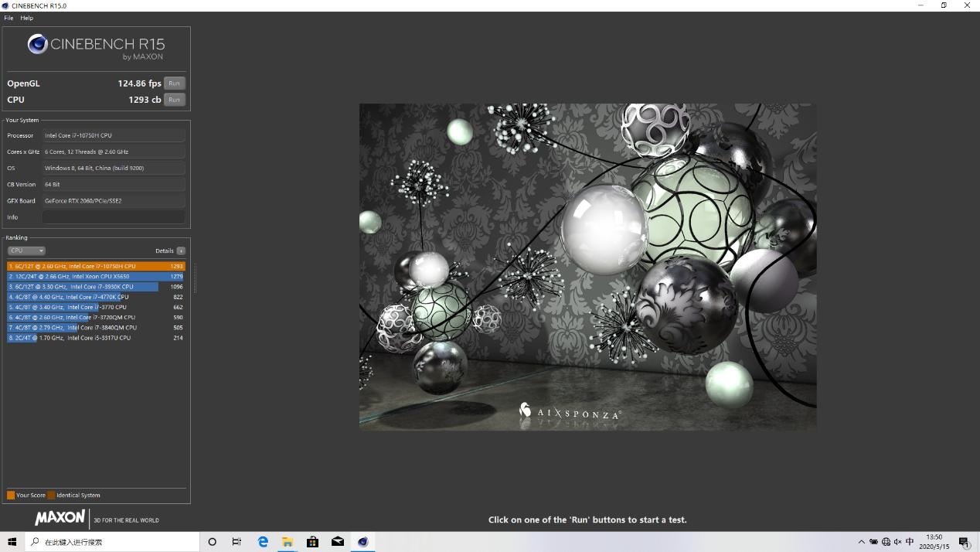Toggle the muted volume speaker icon

point(897,542)
